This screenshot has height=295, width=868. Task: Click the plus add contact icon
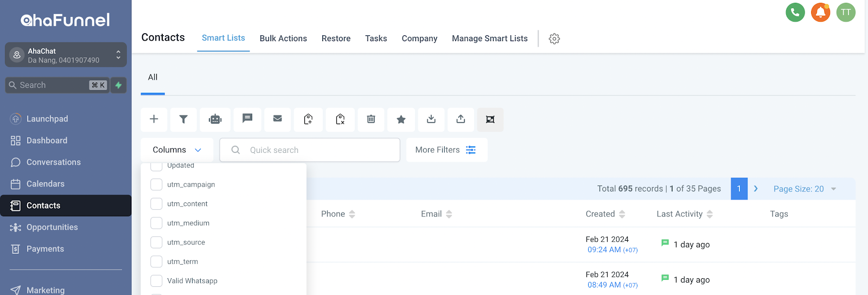tap(154, 119)
